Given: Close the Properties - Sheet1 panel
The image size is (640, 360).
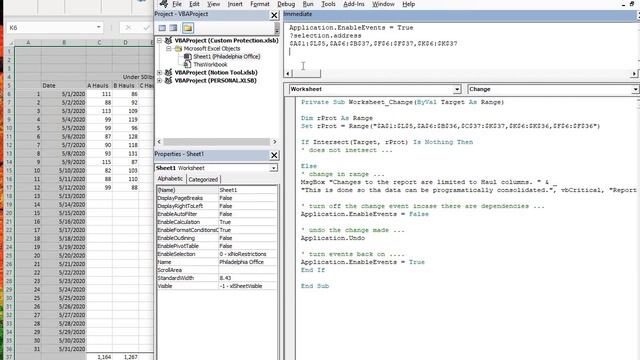Looking at the screenshot, I should (274, 155).
